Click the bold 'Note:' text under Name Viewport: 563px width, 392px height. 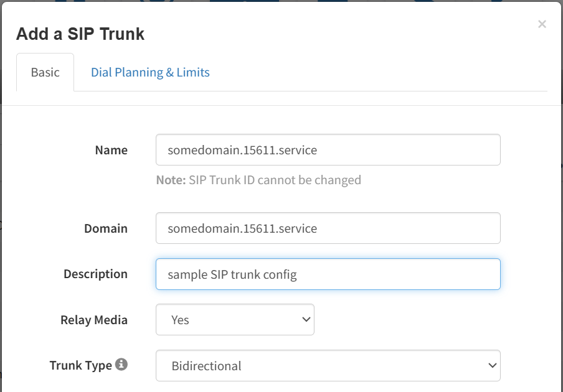click(171, 180)
